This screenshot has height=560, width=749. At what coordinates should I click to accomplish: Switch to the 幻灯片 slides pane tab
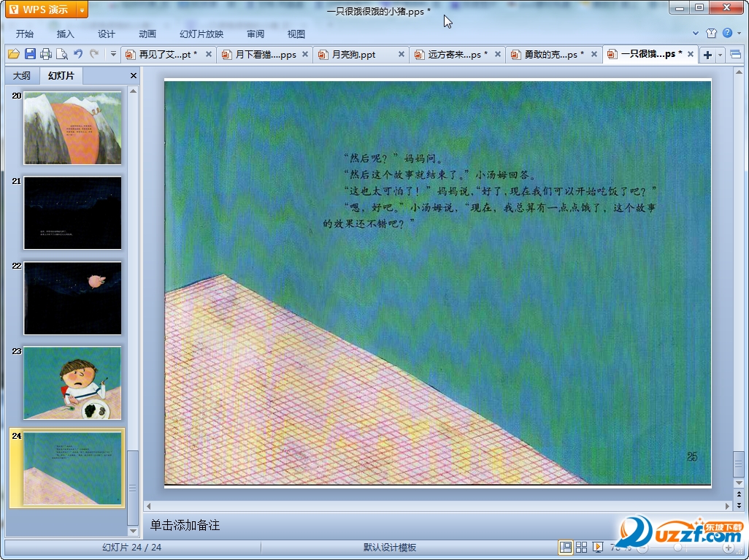61,75
